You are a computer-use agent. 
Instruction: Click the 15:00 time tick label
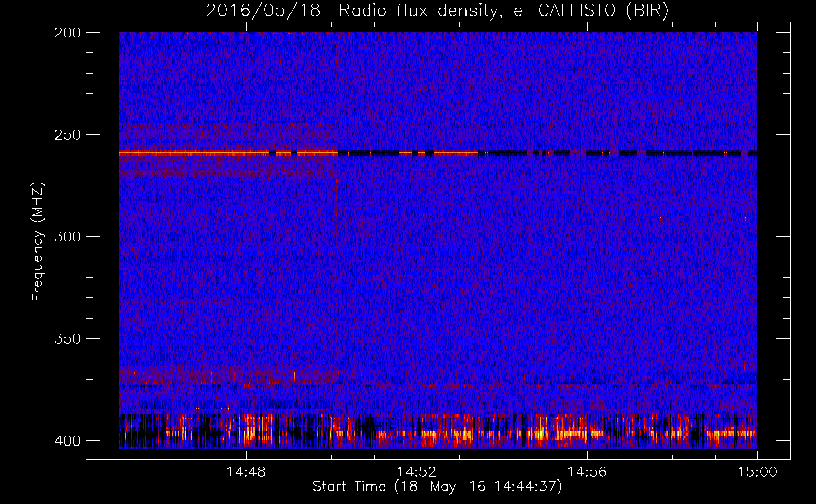point(757,472)
